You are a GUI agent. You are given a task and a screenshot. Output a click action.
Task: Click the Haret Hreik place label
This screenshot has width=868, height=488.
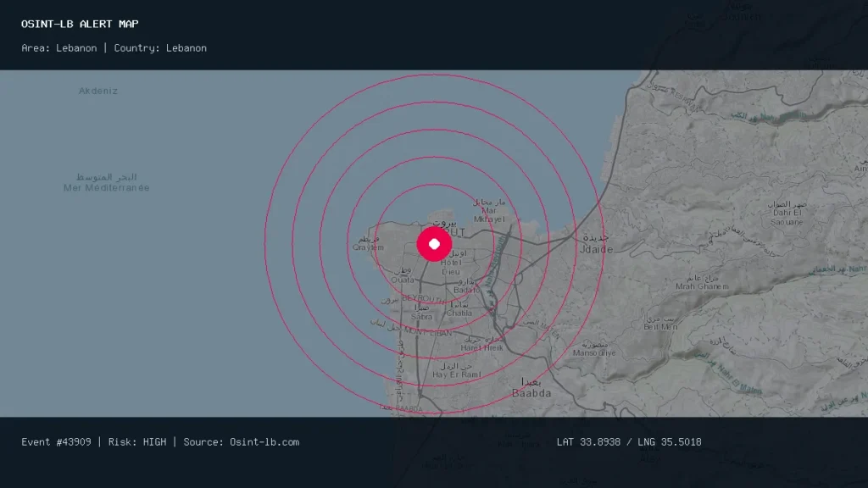(481, 347)
